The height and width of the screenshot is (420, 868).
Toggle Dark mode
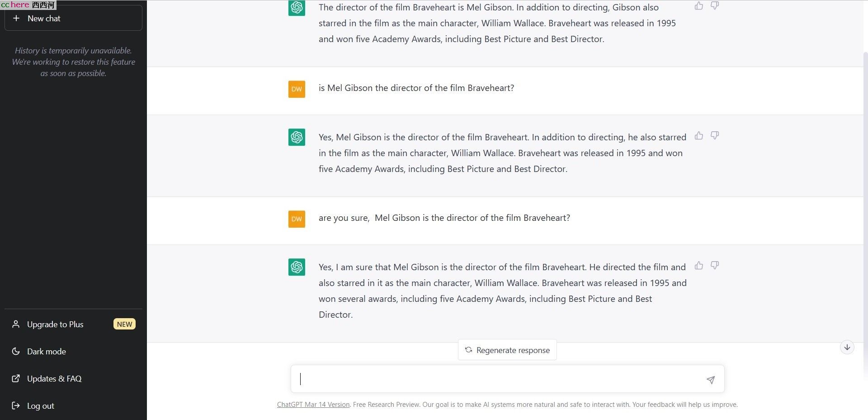[x=73, y=351]
